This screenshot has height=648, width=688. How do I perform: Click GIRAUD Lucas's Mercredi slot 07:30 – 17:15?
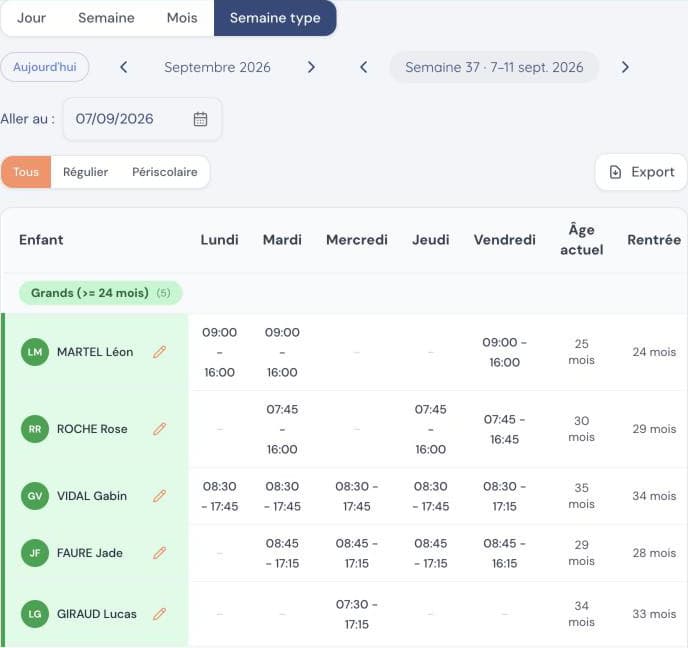pyautogui.click(x=357, y=614)
